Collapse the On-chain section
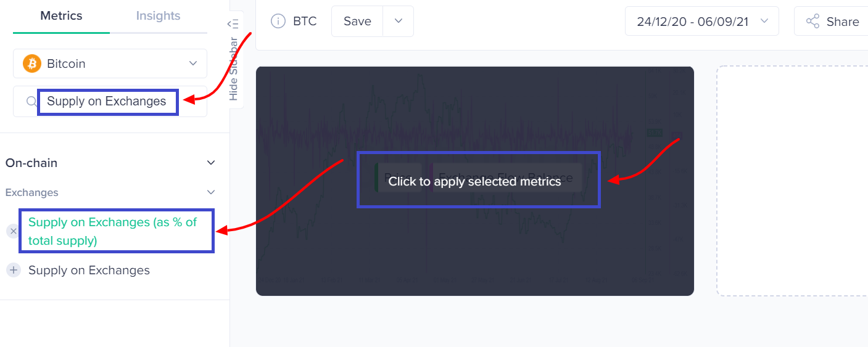 [211, 163]
